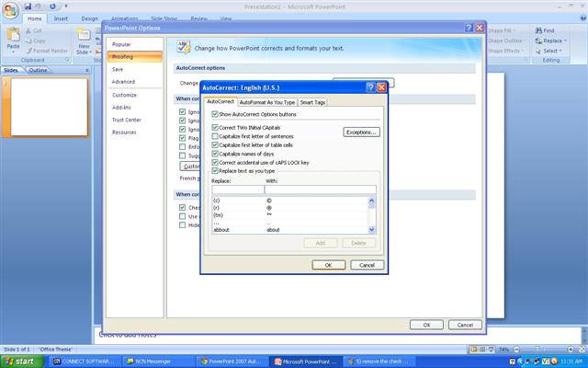This screenshot has width=588, height=368.
Task: Click the Format Painter brush icon
Action: point(28,51)
